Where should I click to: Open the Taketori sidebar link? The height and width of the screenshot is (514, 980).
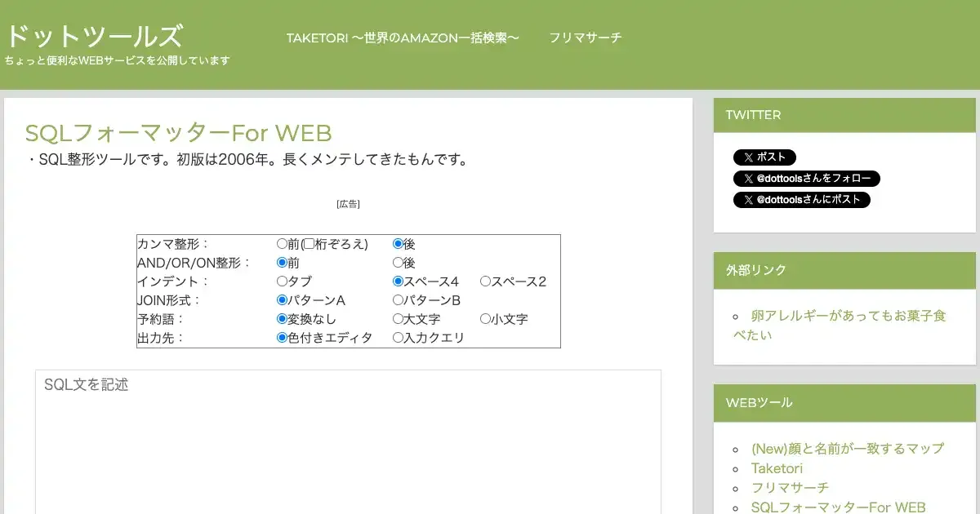777,468
